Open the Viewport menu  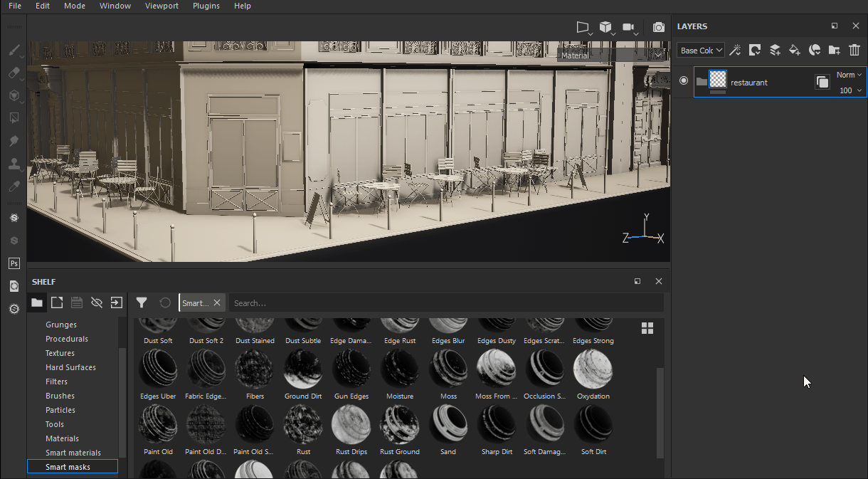pyautogui.click(x=162, y=6)
